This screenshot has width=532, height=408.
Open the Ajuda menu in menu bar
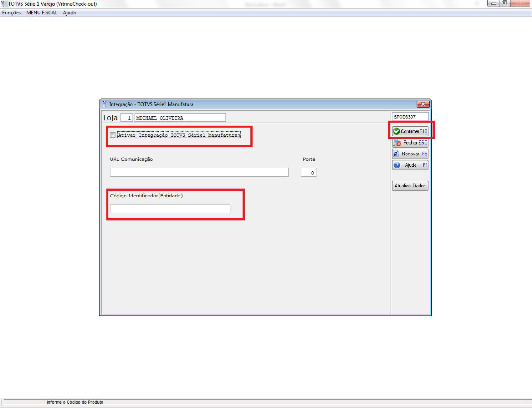point(69,13)
